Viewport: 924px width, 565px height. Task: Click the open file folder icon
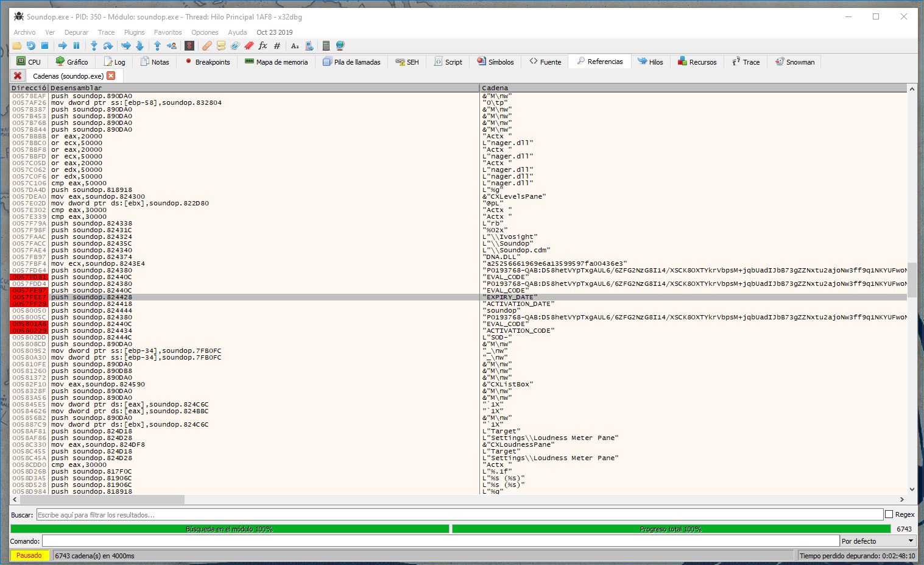(17, 46)
